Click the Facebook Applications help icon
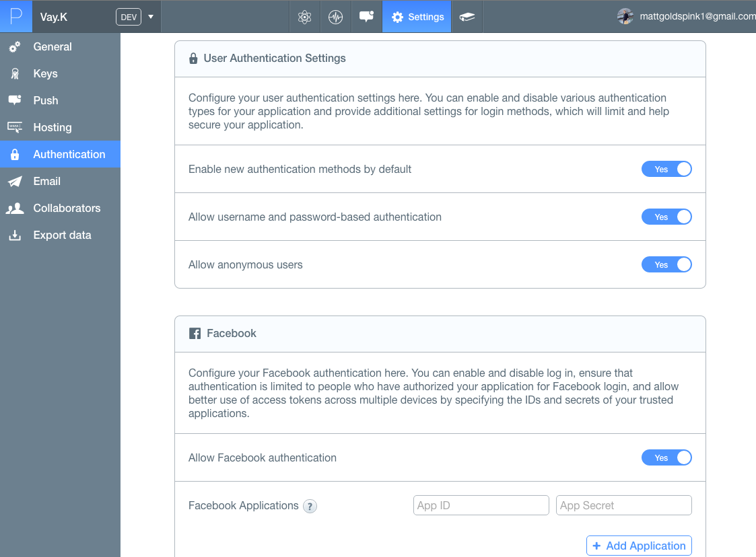The image size is (756, 557). click(310, 506)
